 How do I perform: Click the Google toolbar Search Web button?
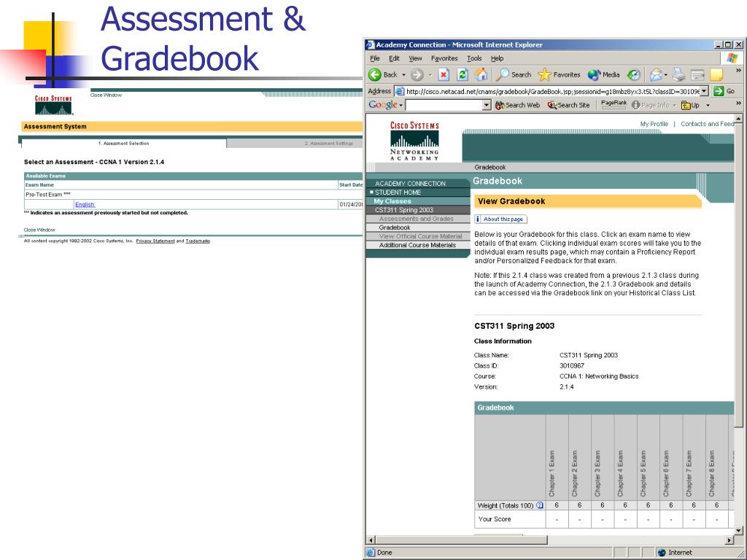(517, 105)
